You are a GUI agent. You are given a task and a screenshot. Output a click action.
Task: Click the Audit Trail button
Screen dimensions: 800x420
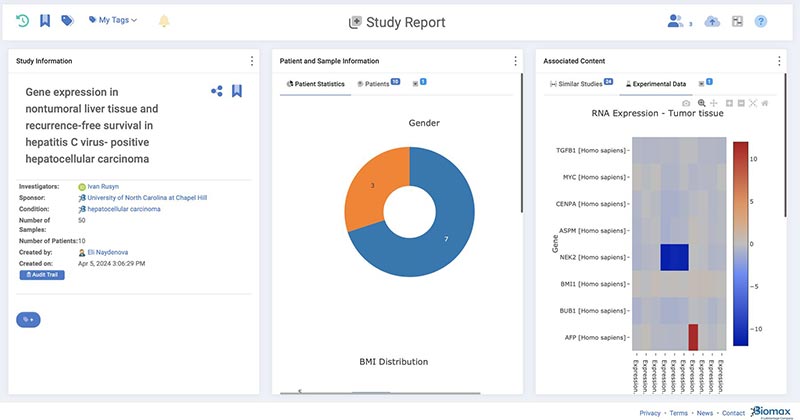tap(42, 275)
